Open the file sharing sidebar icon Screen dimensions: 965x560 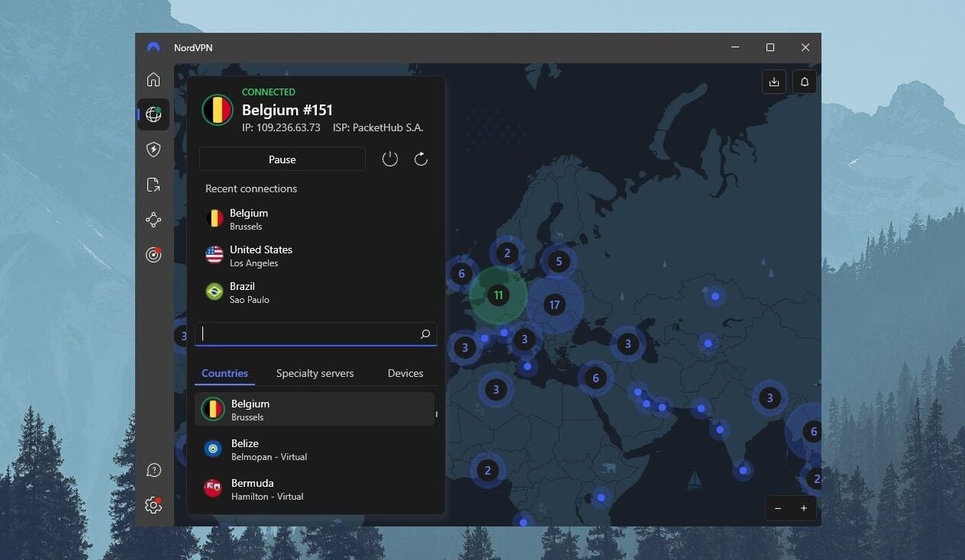(153, 185)
